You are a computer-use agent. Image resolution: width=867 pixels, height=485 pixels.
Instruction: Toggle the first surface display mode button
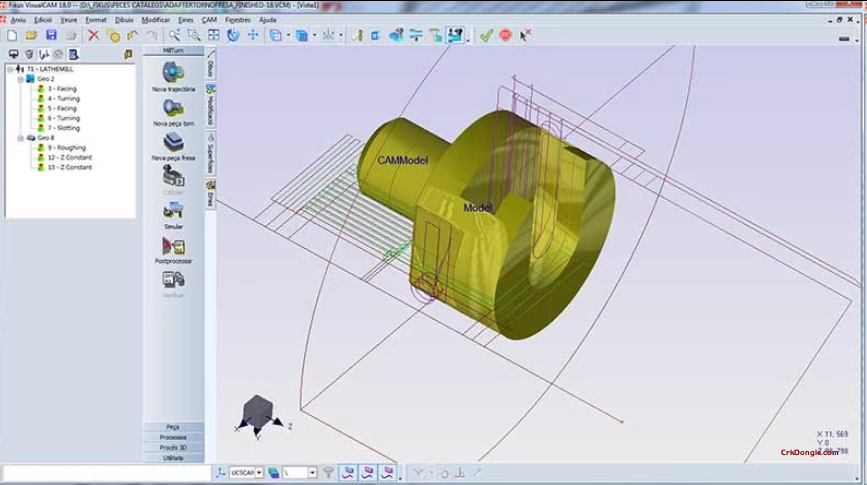point(345,472)
